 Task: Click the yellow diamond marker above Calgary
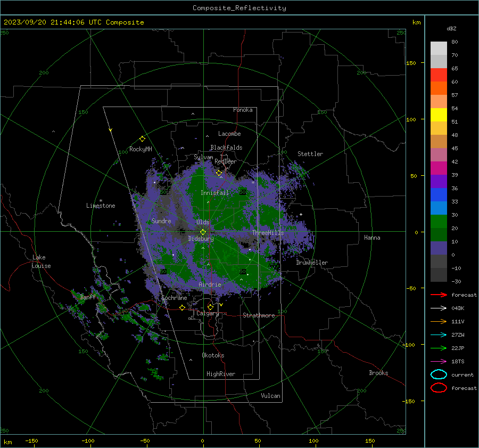(x=210, y=307)
